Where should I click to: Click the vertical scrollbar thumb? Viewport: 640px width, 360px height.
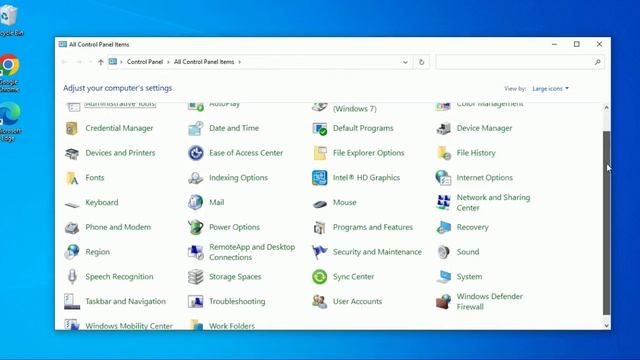click(607, 223)
